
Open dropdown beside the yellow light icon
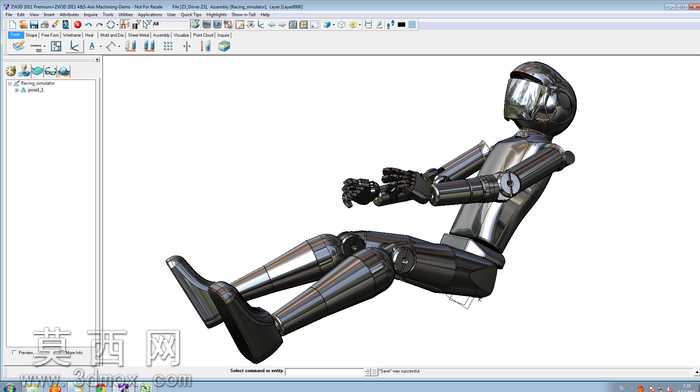click(x=360, y=25)
